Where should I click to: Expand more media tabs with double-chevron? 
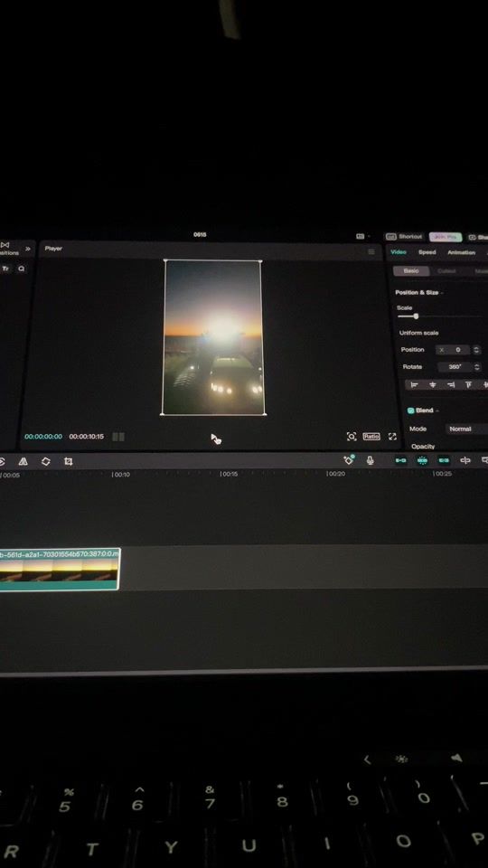(28, 250)
